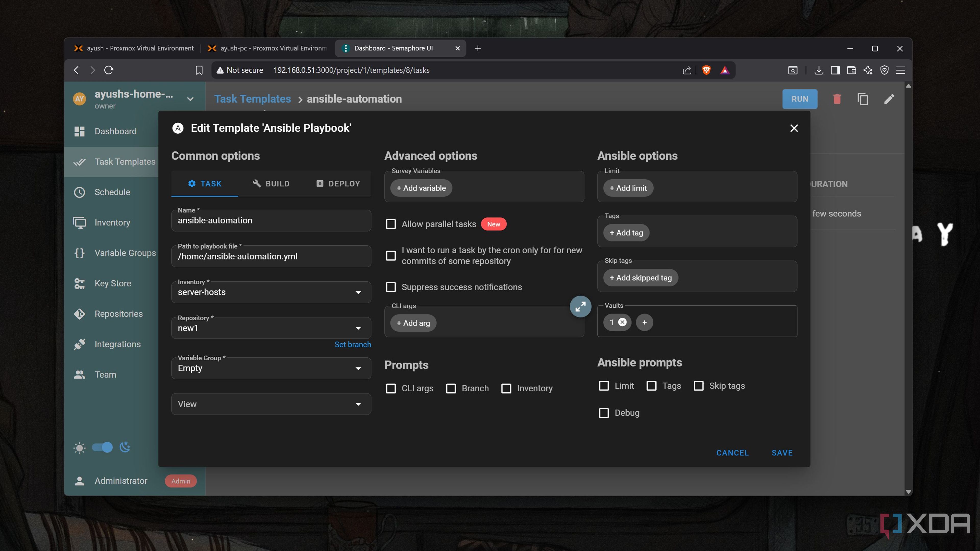Check the Tags Ansible prompt
This screenshot has height=551, width=980.
[x=651, y=386]
